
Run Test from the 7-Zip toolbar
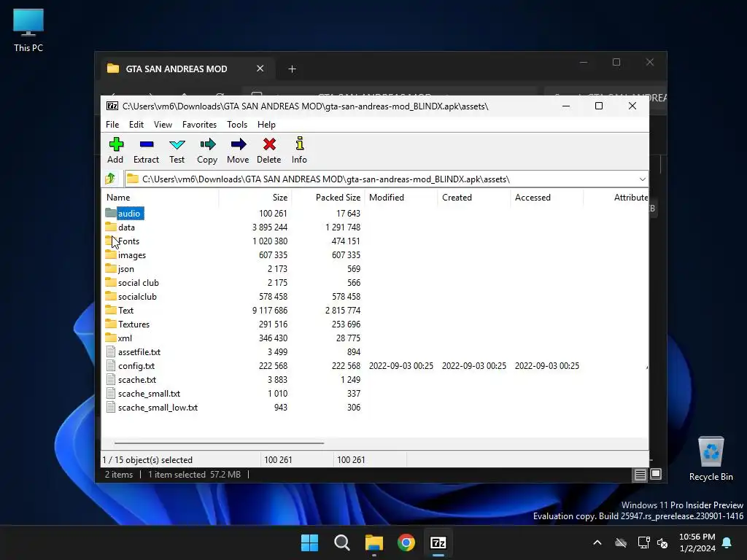point(177,144)
